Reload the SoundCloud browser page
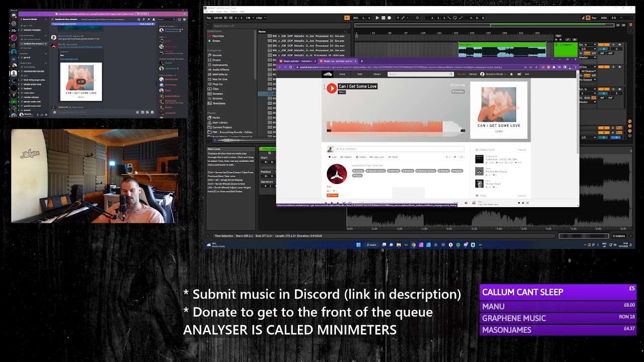This screenshot has height=362, width=644. pyautogui.click(x=290, y=67)
